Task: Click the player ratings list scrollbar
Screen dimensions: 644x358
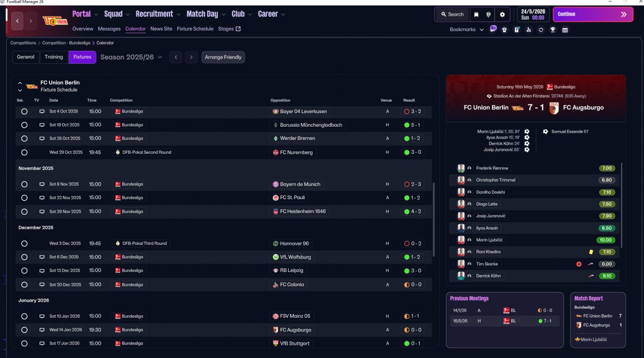Action: pyautogui.click(x=622, y=205)
